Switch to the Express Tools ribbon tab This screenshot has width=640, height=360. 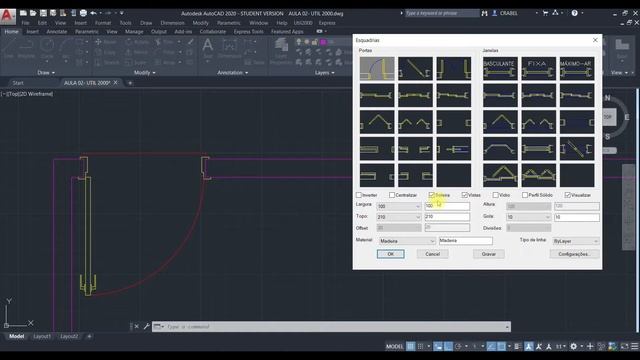(x=249, y=31)
